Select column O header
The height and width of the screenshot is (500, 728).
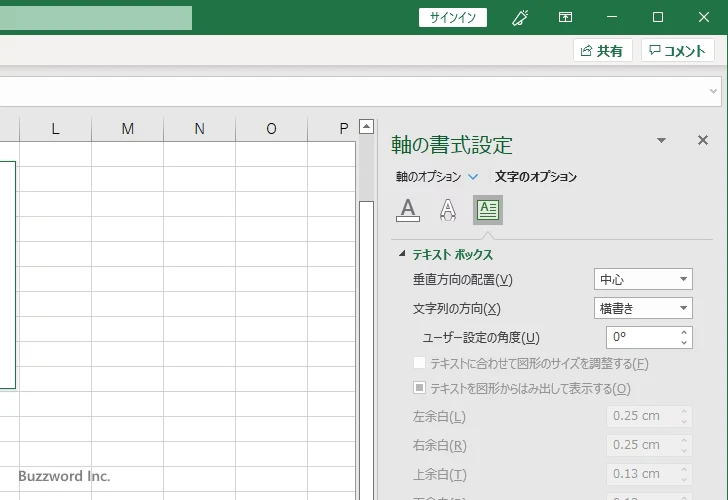point(272,129)
